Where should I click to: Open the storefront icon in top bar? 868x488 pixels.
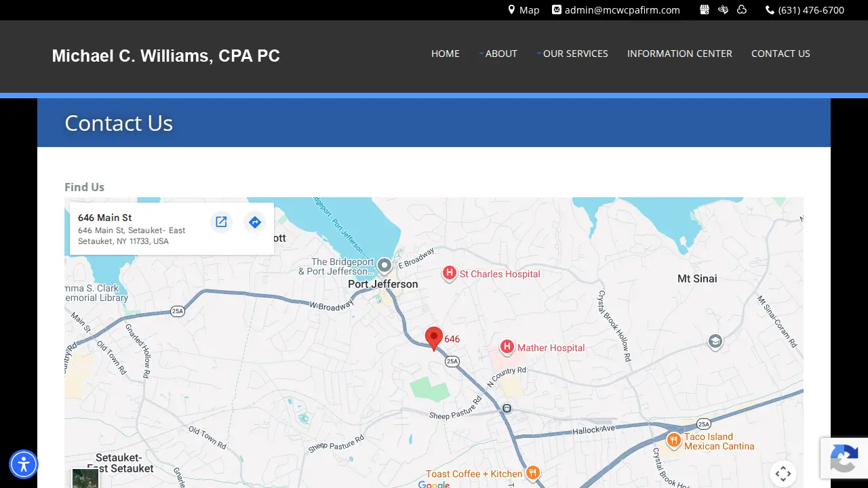pos(705,10)
